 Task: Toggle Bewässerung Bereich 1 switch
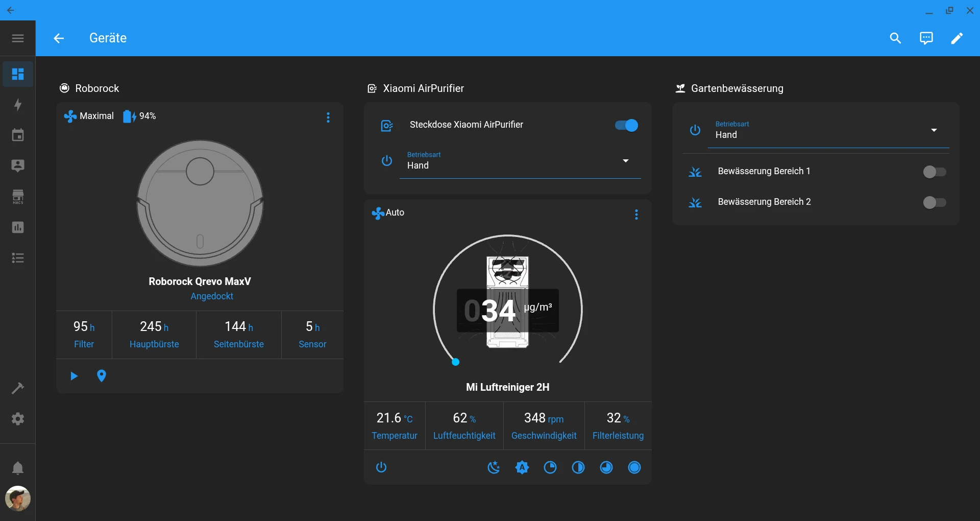pos(934,172)
